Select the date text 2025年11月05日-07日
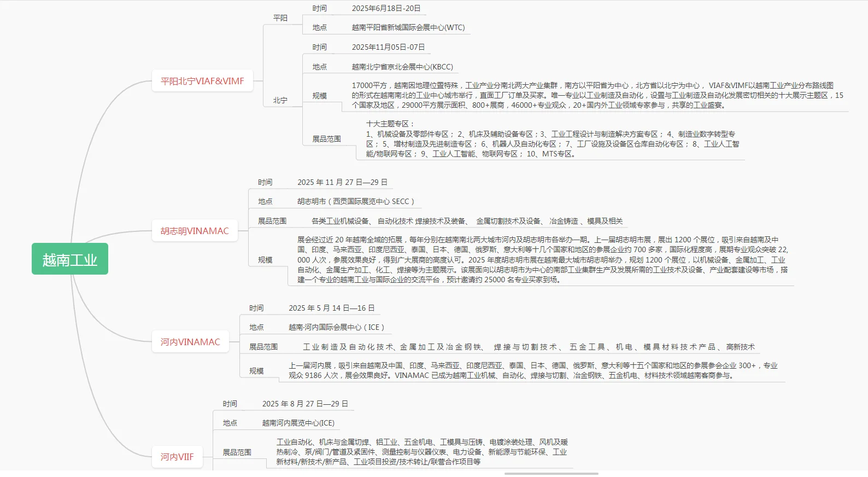Screen dimensions: 868x477 tap(388, 47)
